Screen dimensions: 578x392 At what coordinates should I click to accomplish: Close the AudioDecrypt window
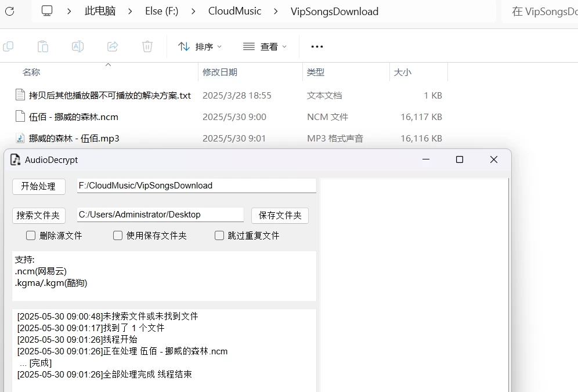pos(494,159)
